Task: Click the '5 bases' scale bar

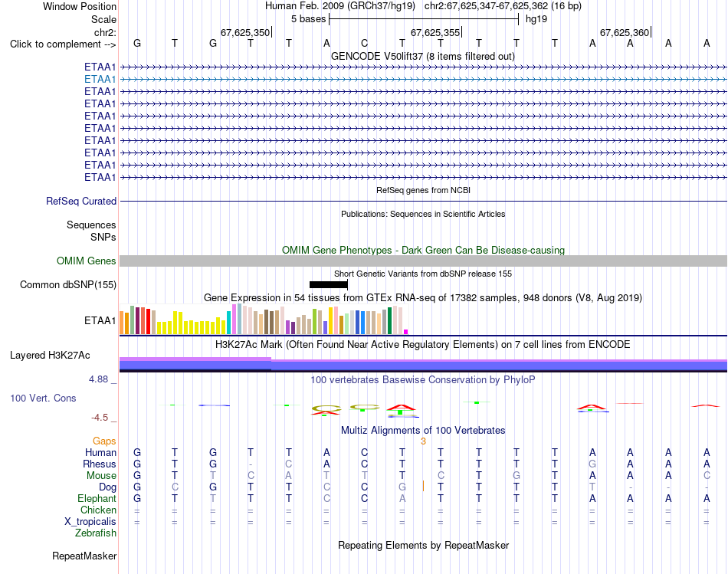Action: [424, 19]
